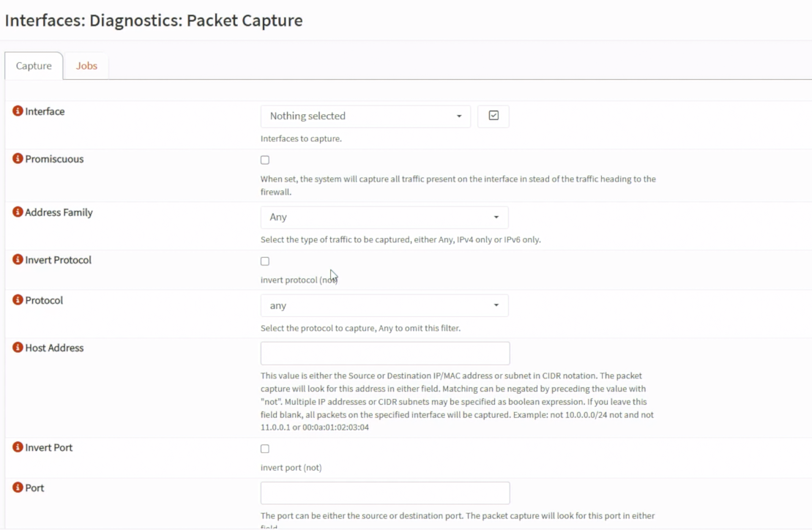Click the info icon next to Promiscuous

(18, 158)
